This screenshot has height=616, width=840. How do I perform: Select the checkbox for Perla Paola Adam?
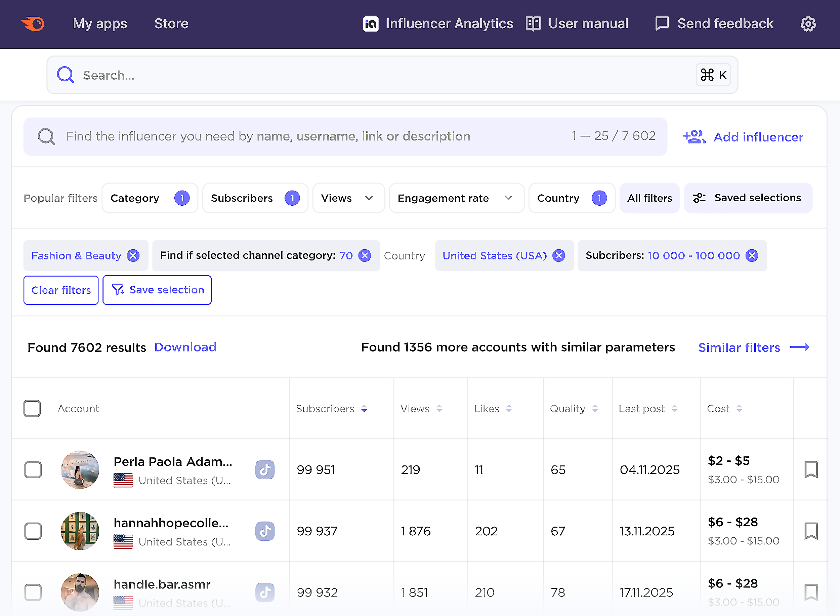(33, 470)
